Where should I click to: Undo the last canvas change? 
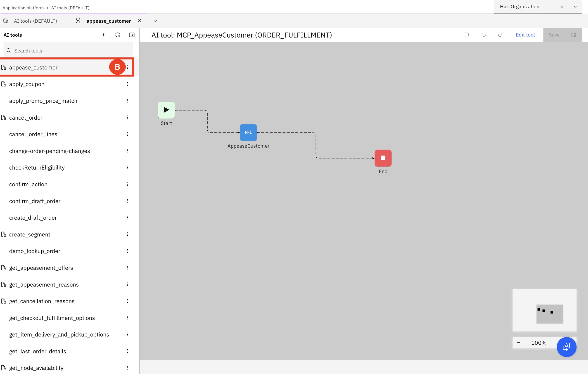pyautogui.click(x=483, y=35)
